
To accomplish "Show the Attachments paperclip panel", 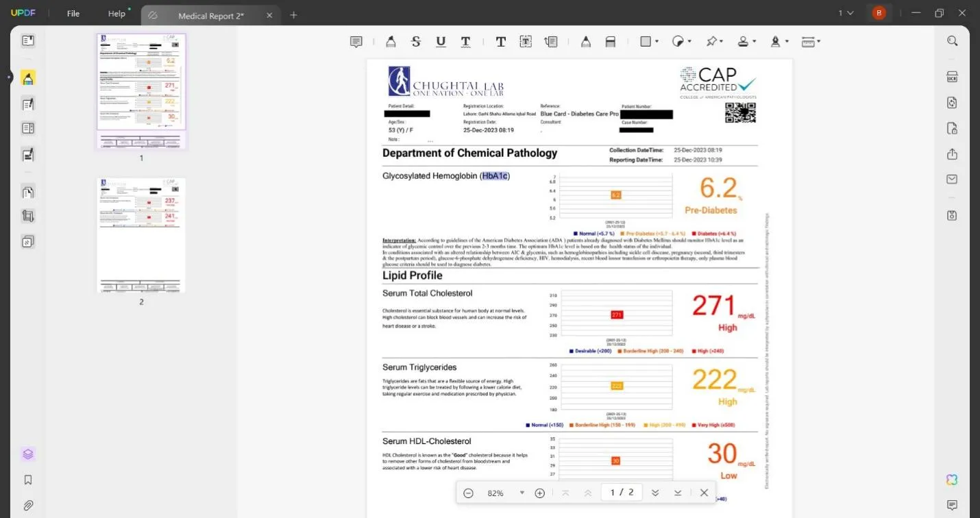I will pyautogui.click(x=28, y=506).
